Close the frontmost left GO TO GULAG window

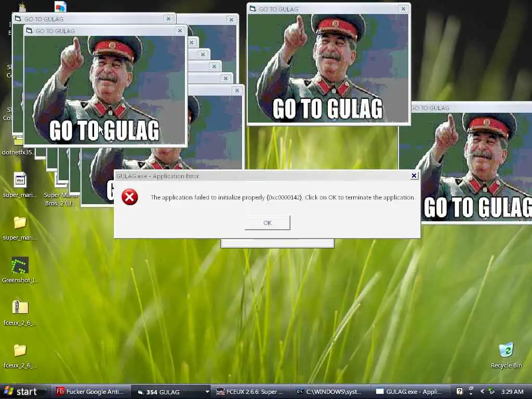click(x=180, y=31)
